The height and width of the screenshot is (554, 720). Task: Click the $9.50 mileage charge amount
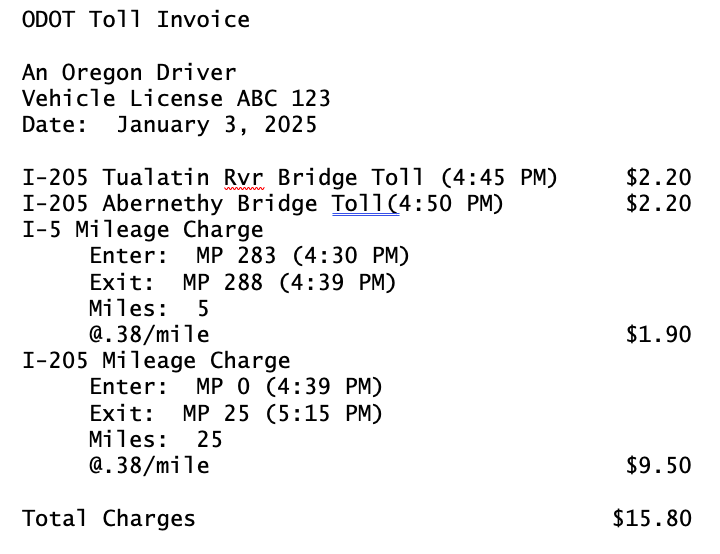658,464
